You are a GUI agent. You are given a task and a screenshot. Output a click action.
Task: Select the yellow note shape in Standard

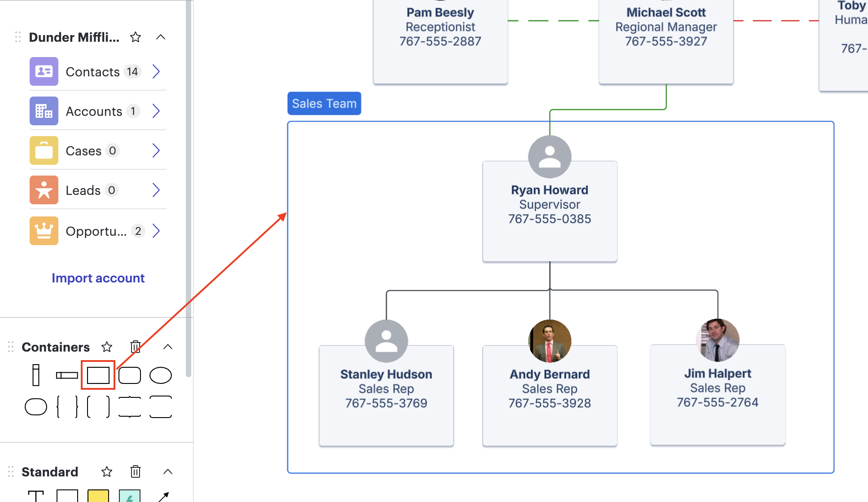98,496
